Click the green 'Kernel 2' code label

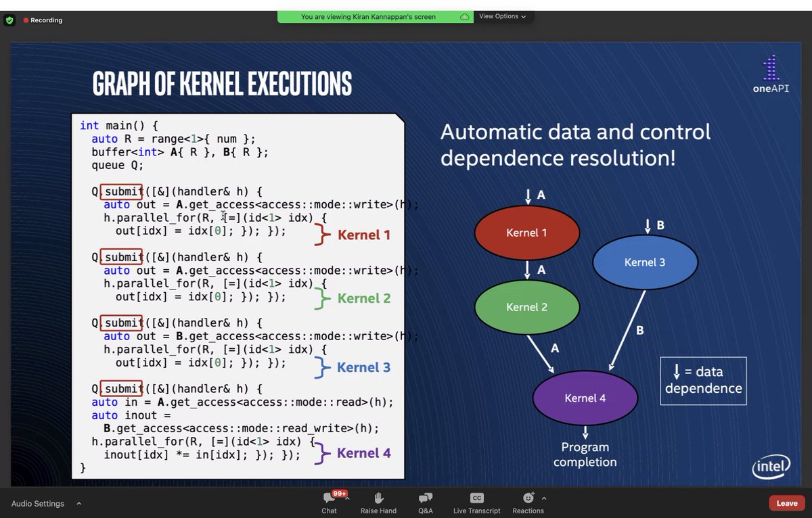[364, 298]
